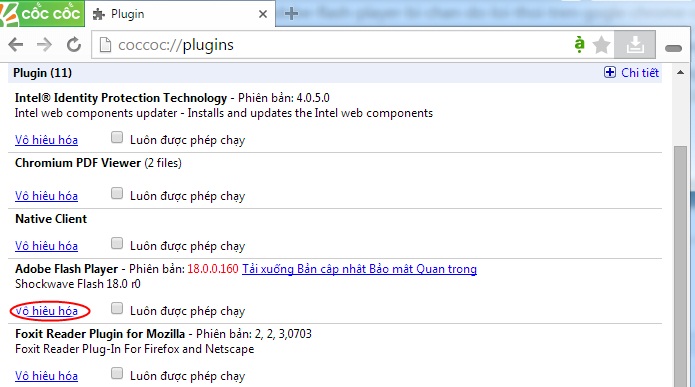Click the vertical scrollbar thumb

pos(680,266)
